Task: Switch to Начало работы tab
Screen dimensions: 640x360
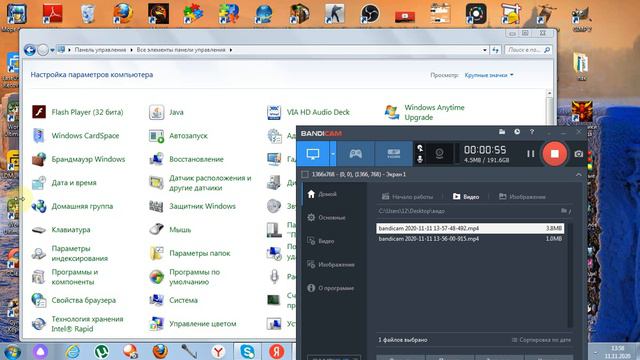Action: (407, 197)
